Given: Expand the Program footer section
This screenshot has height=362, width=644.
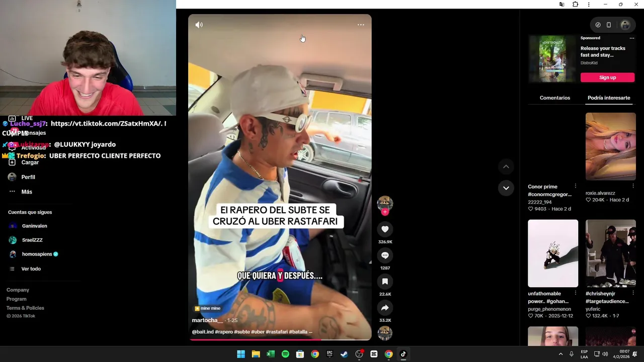Looking at the screenshot, I should click(17, 299).
